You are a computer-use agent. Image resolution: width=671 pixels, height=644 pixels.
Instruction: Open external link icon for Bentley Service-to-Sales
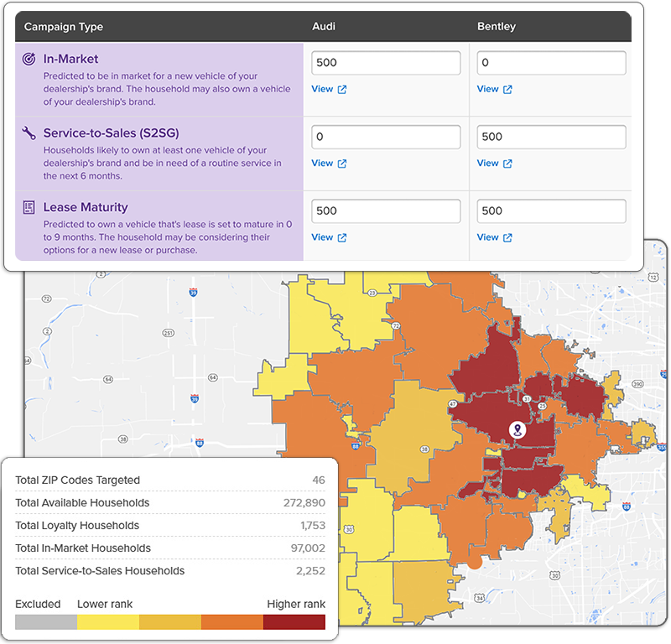pyautogui.click(x=507, y=164)
